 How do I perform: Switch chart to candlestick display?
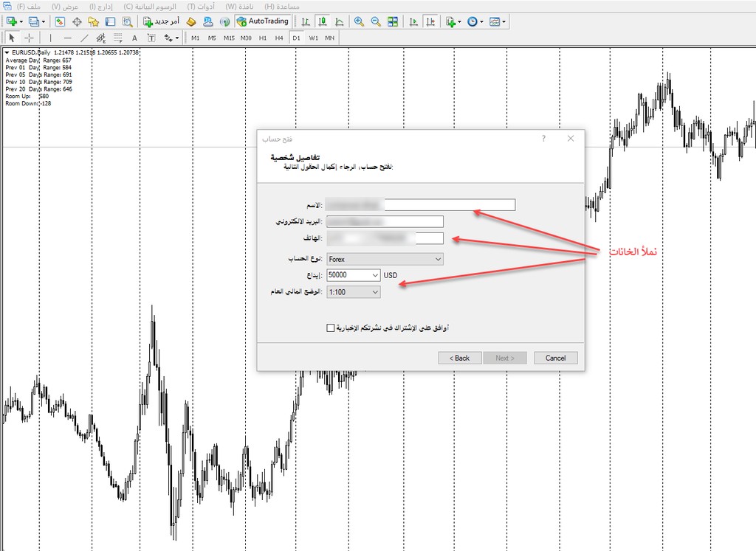pyautogui.click(x=323, y=22)
